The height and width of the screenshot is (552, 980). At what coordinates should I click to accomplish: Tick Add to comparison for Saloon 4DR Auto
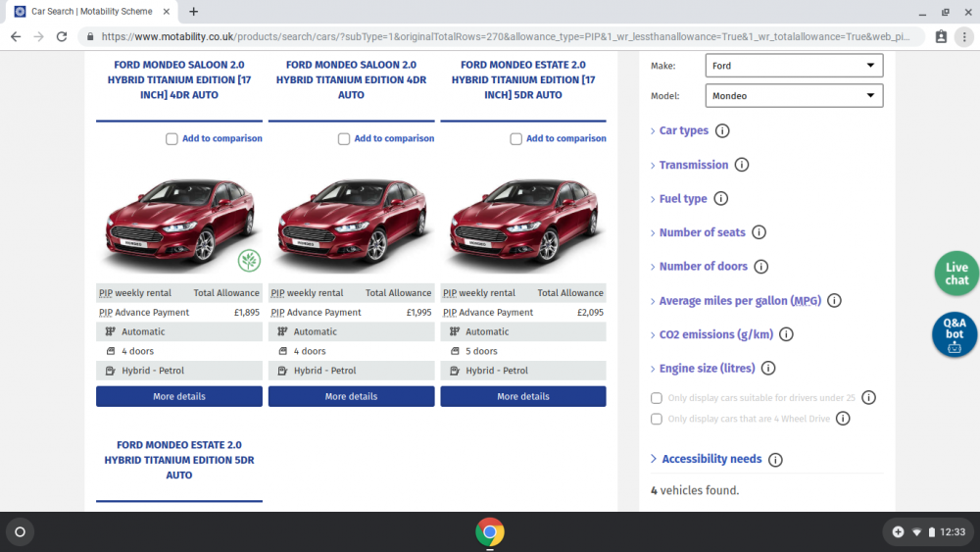(344, 139)
